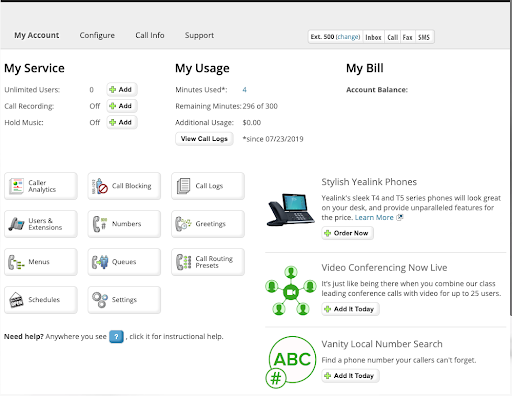
Task: Click the Call Logs tile label
Action: tap(209, 186)
